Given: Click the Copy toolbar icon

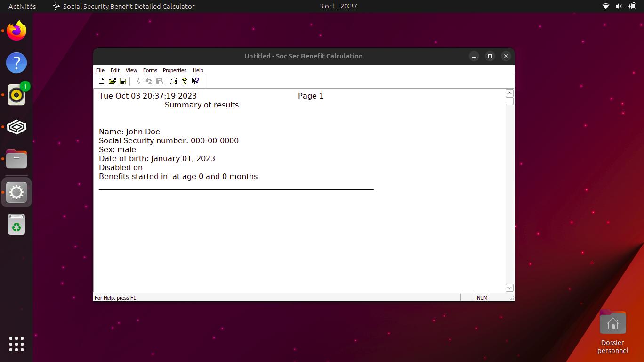Looking at the screenshot, I should tap(148, 81).
